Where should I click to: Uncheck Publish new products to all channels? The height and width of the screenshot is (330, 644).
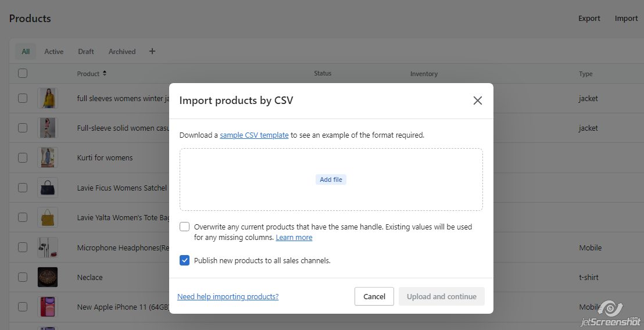pos(184,260)
